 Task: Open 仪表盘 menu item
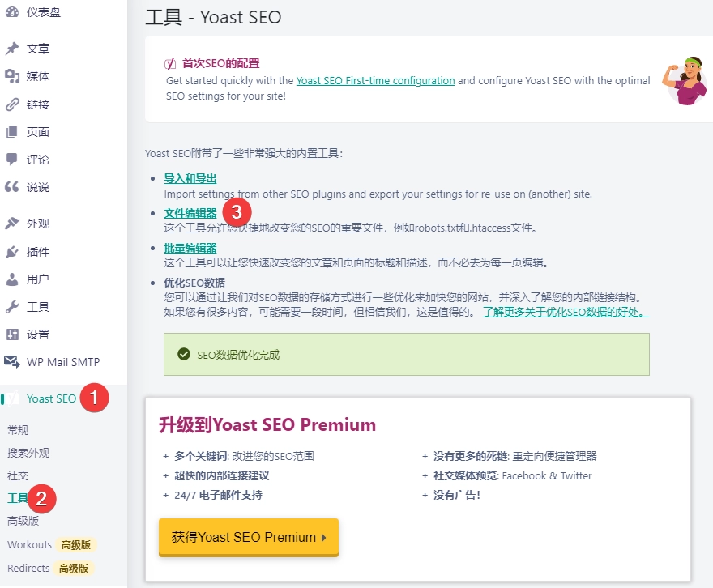coord(43,12)
